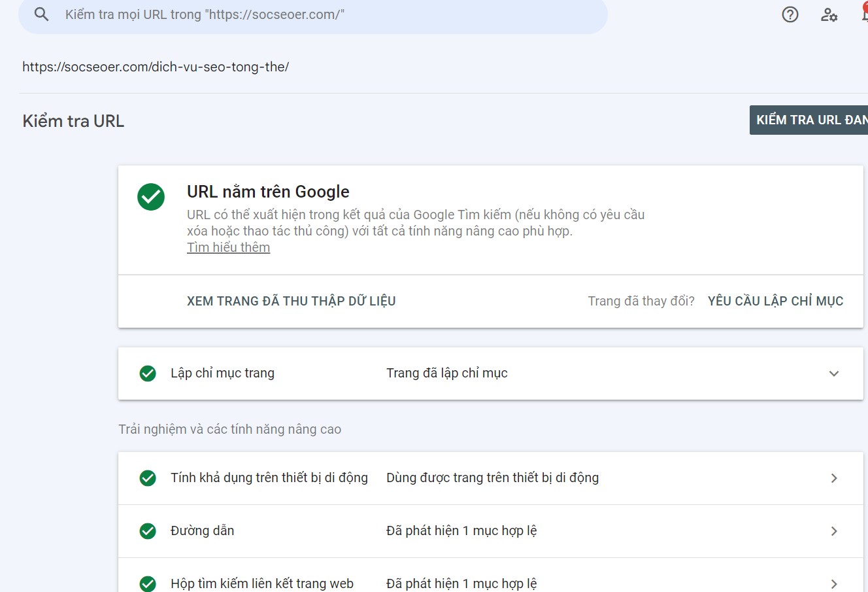Click green check beside URL nằm trên Google

pyautogui.click(x=151, y=197)
